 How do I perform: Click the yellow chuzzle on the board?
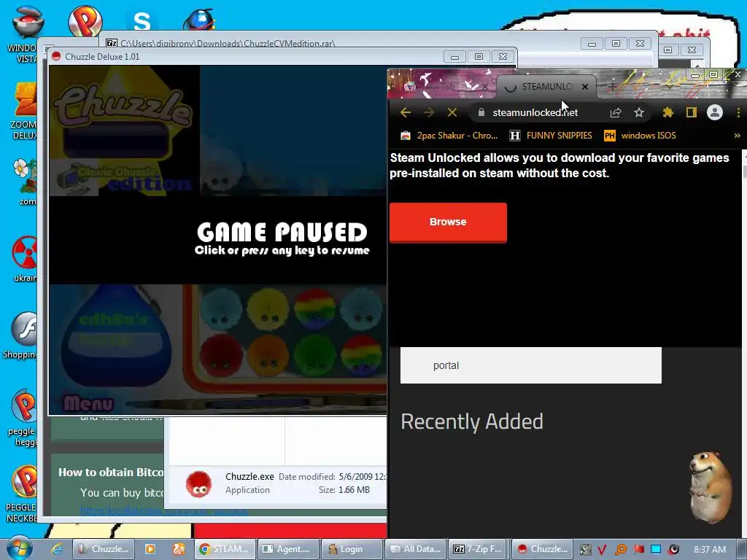click(x=268, y=310)
